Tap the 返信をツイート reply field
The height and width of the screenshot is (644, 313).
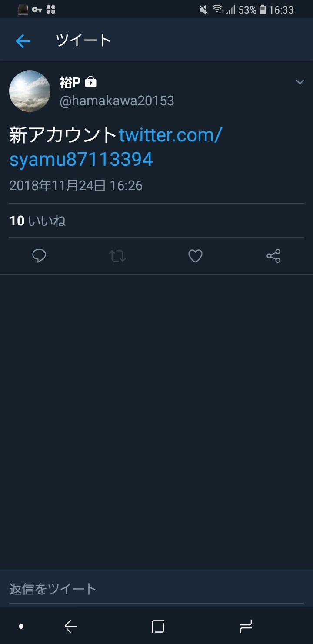(156, 589)
